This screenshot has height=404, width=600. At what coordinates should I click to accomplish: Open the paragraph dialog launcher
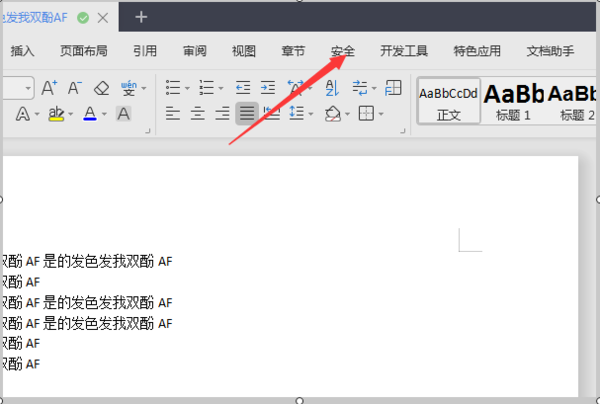pos(403,131)
